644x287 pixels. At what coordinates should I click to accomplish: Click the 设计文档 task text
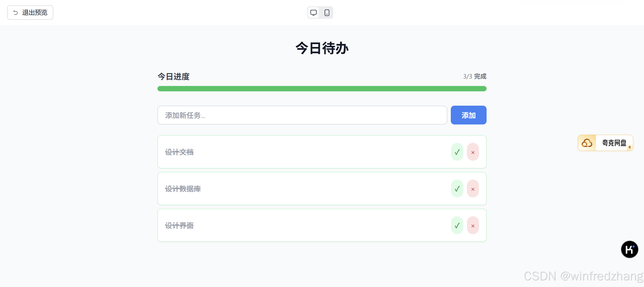pyautogui.click(x=179, y=152)
